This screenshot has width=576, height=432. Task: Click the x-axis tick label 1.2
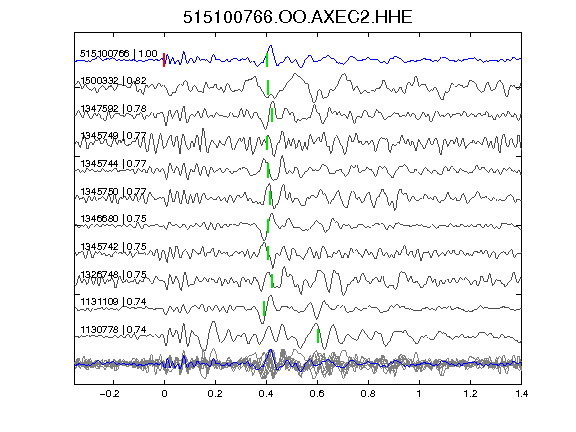pos(470,394)
